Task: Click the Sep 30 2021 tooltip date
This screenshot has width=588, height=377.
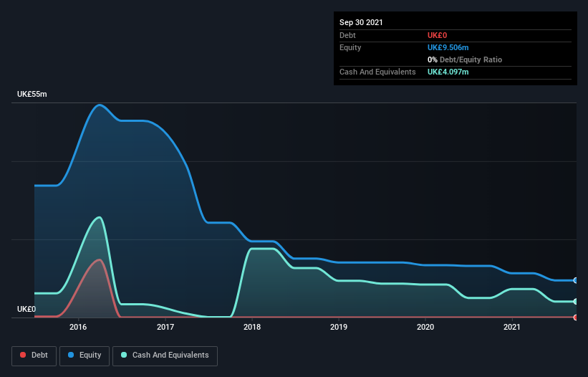Action: click(x=361, y=22)
